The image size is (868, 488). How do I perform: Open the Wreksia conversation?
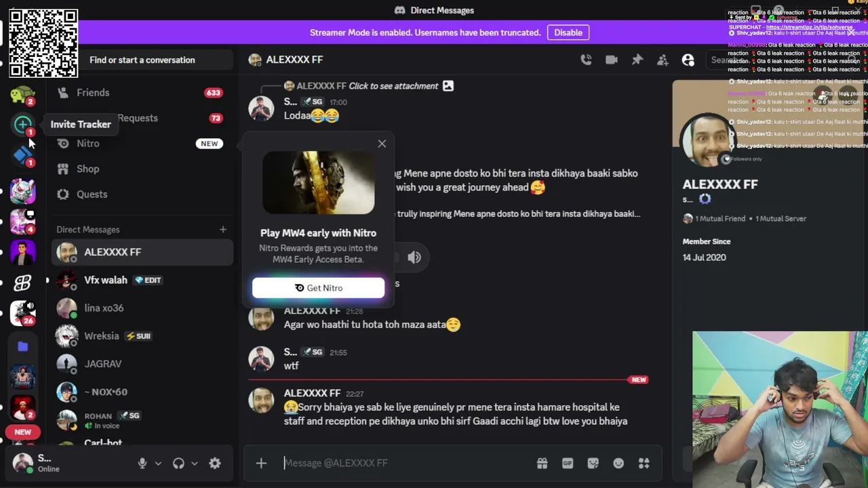[x=142, y=336]
